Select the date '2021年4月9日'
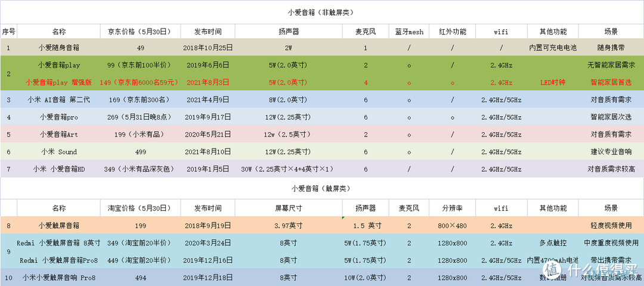 click(x=208, y=100)
